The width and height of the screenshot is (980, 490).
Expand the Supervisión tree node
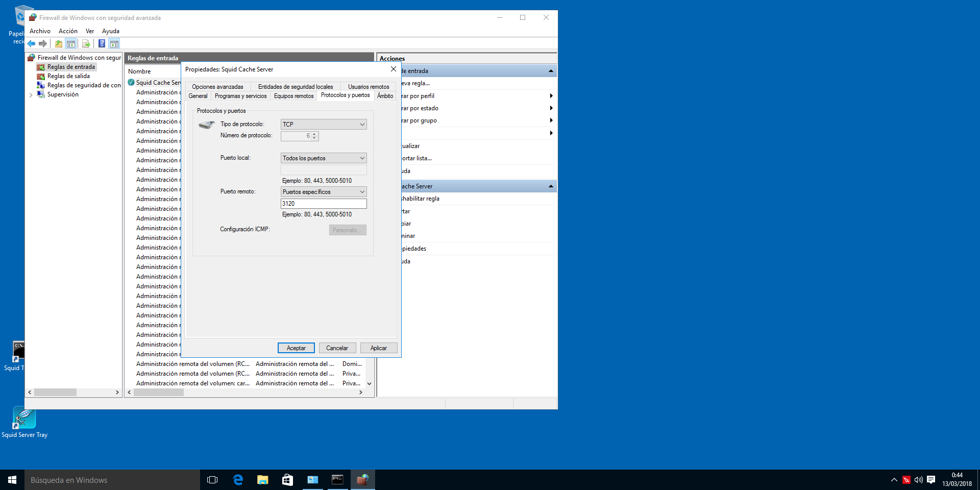(31, 95)
